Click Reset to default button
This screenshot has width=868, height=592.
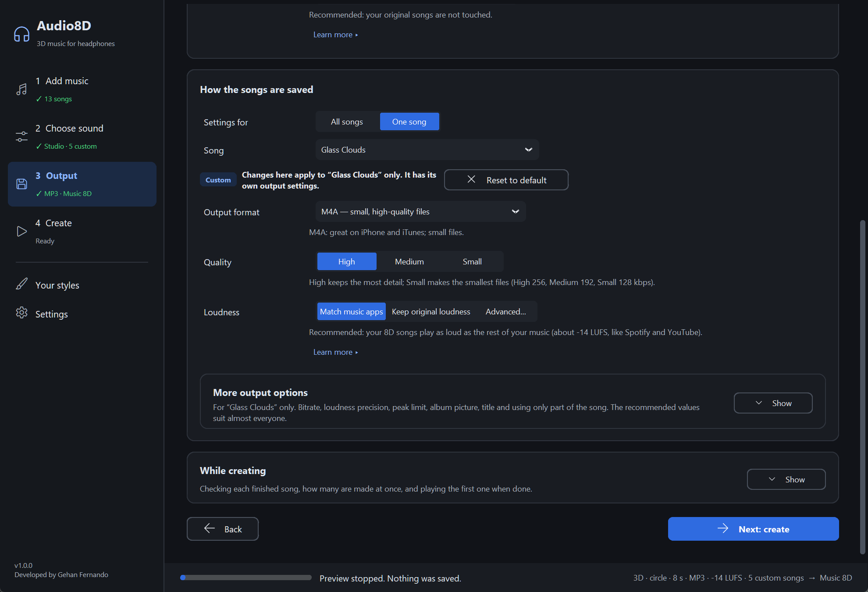click(506, 180)
